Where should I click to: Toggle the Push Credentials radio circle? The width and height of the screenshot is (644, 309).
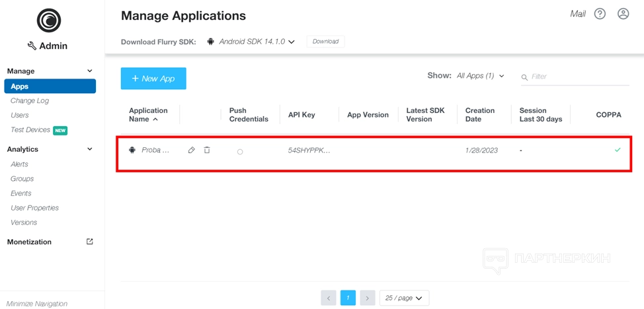tap(240, 152)
